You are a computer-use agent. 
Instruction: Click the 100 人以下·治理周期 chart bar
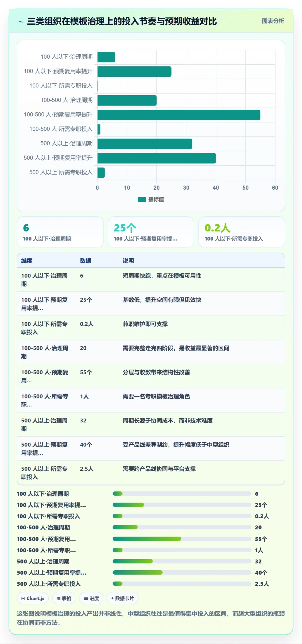coord(106,57)
